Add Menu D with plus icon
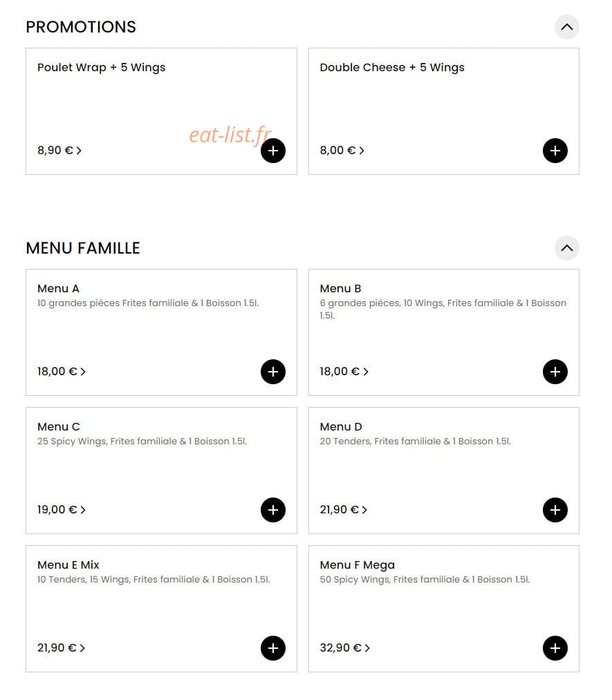 tap(555, 510)
